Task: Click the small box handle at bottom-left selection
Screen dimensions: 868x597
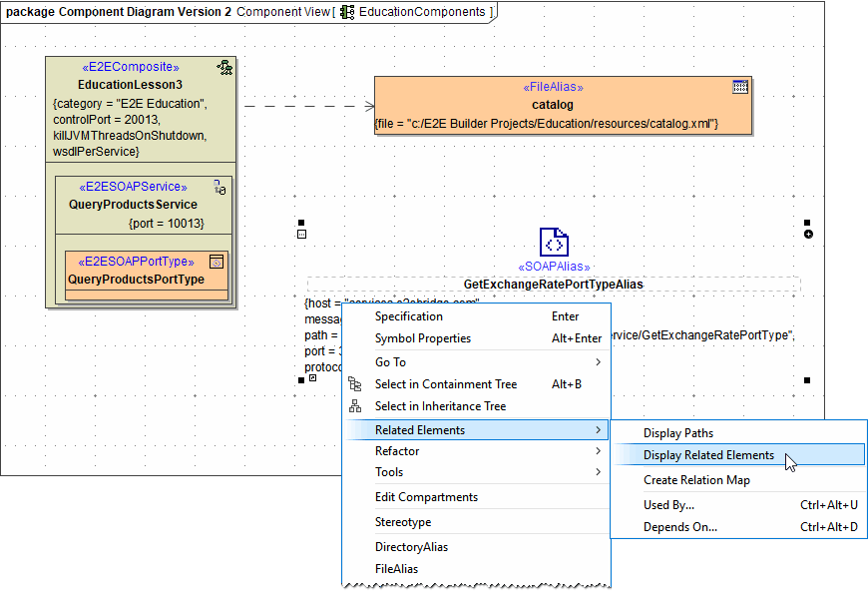Action: point(312,379)
